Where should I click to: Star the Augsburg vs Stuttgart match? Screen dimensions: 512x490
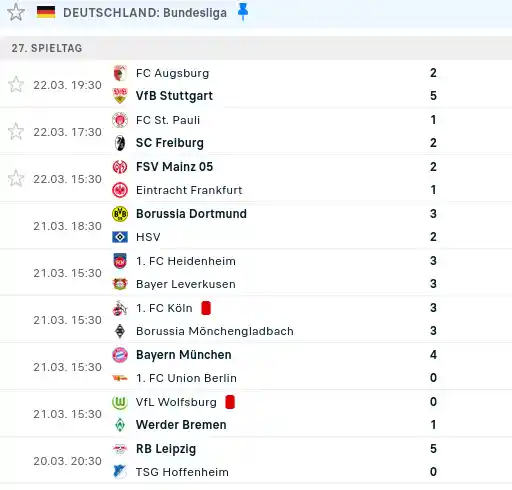16,85
